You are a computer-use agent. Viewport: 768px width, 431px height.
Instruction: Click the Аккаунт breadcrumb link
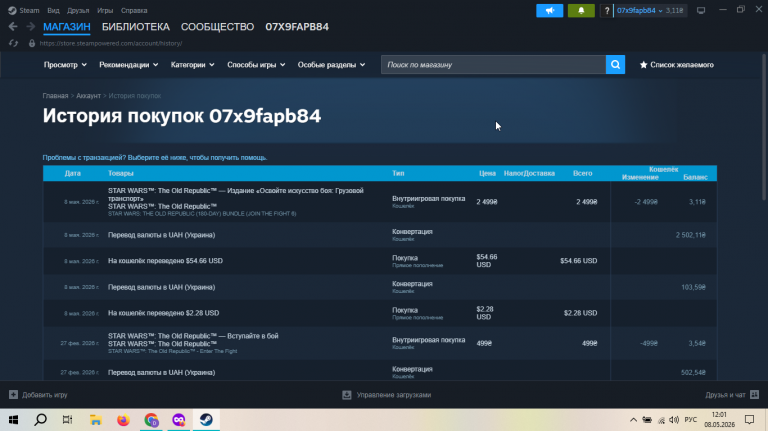88,96
